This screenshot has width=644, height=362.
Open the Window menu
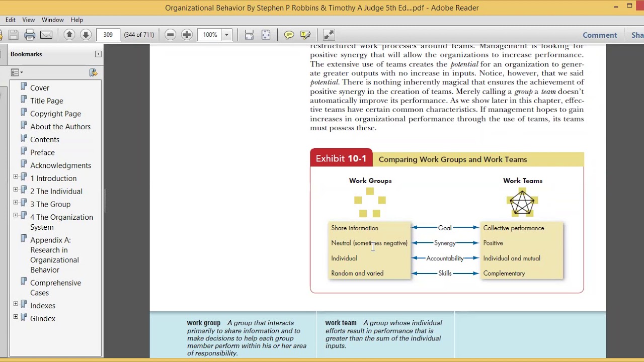[x=53, y=20]
